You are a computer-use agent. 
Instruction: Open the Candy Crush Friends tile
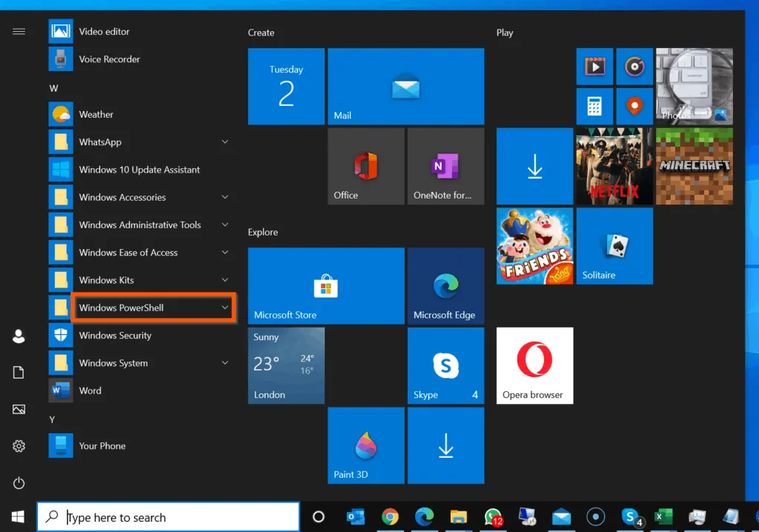535,246
